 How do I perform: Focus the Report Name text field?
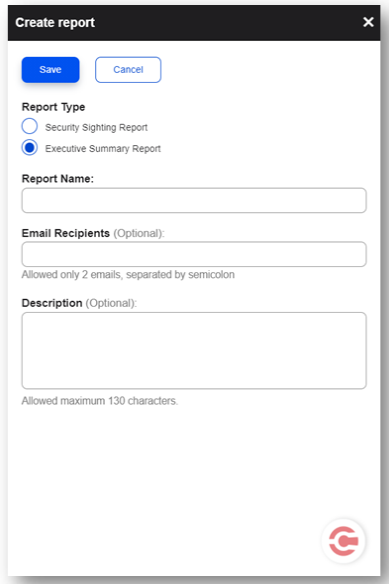coord(194,200)
